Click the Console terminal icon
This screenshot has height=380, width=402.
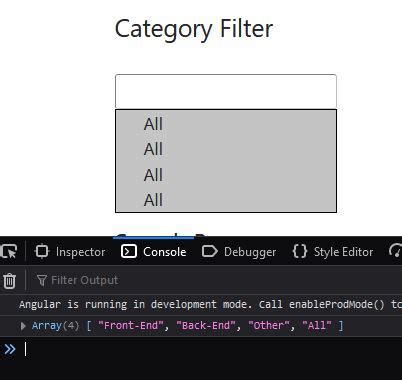tap(129, 251)
